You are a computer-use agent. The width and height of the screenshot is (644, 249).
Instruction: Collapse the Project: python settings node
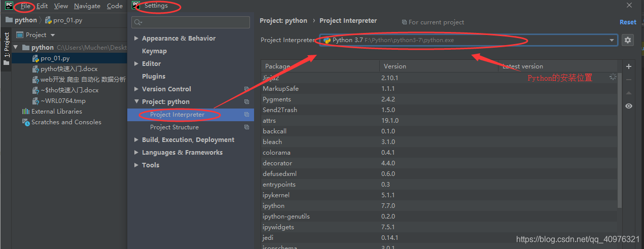136,102
